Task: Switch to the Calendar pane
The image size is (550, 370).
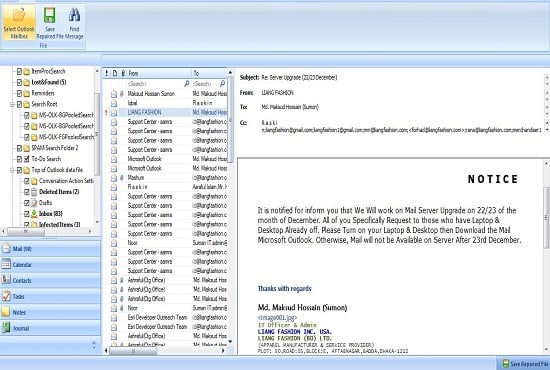Action: [x=50, y=264]
